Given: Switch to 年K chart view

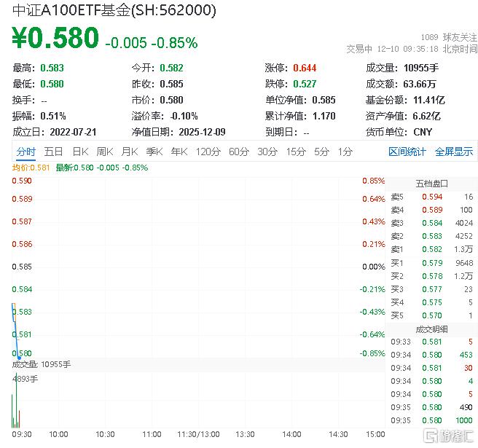Looking at the screenshot, I should pyautogui.click(x=179, y=152).
